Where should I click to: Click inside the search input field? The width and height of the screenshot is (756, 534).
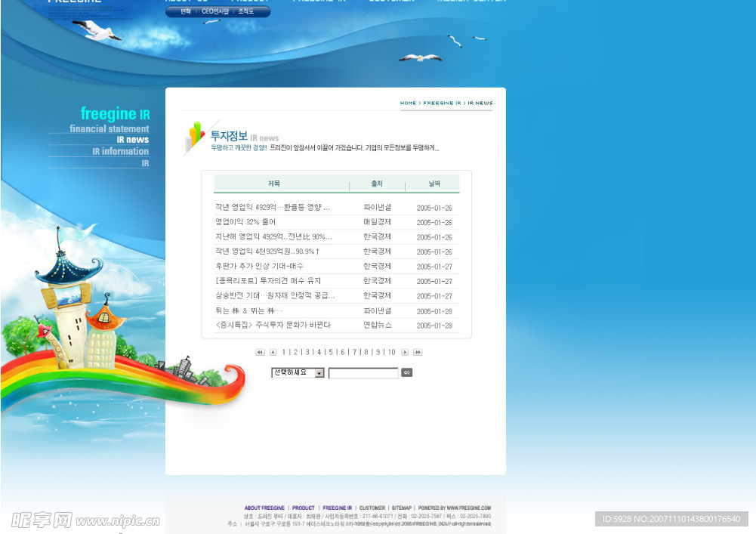(x=363, y=372)
